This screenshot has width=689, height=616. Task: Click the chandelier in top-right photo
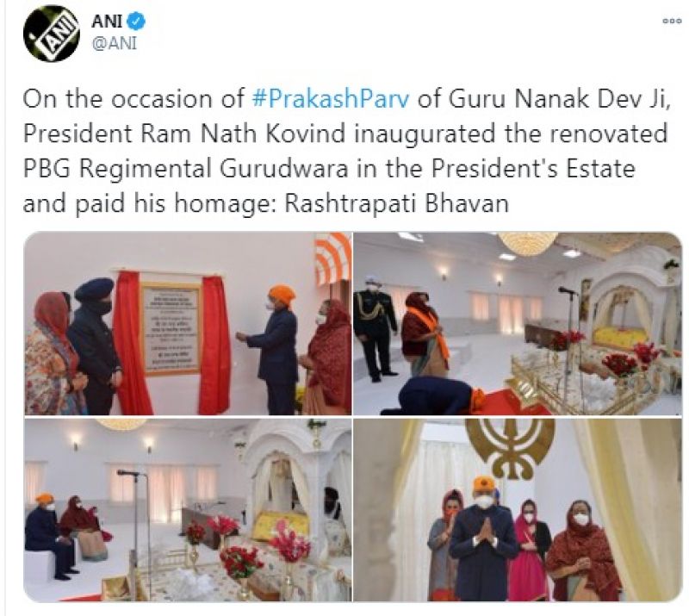click(529, 244)
